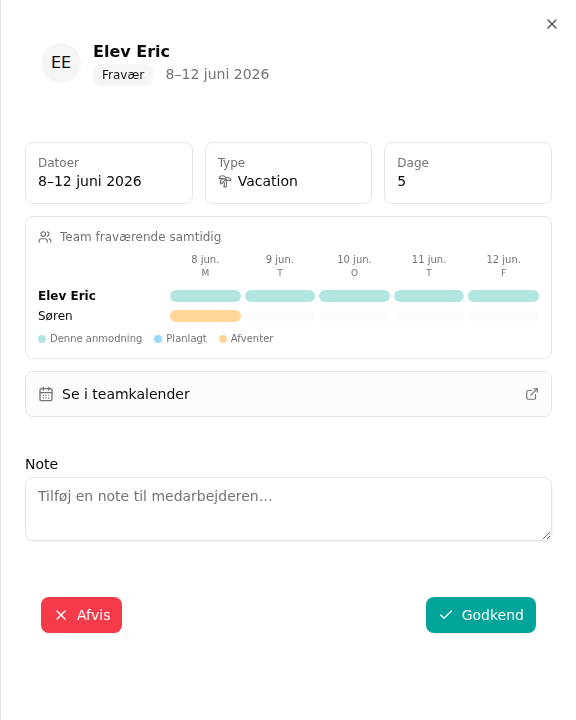This screenshot has height=720, width=576.
Task: Open Se i teamkalender link
Action: (x=288, y=394)
